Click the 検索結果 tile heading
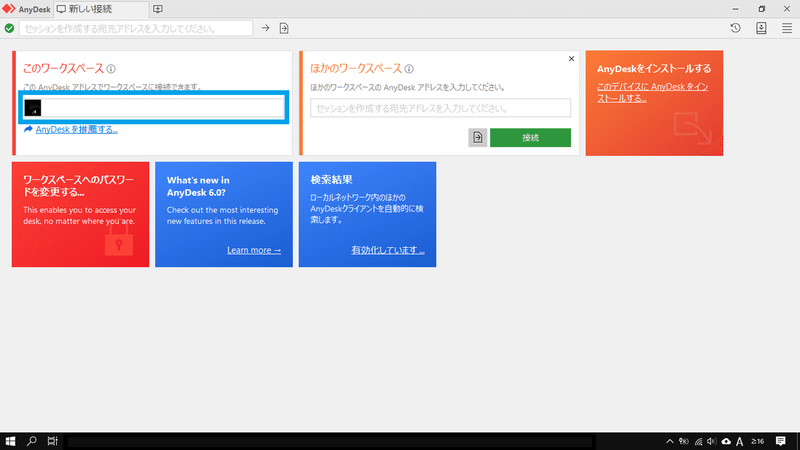The height and width of the screenshot is (450, 800). pyautogui.click(x=332, y=180)
